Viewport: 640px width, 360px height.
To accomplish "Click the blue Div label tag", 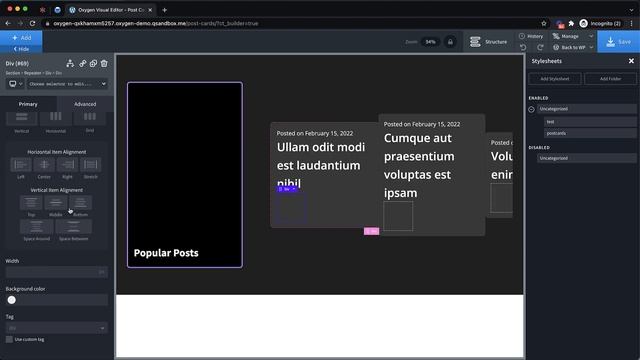I will (x=287, y=189).
